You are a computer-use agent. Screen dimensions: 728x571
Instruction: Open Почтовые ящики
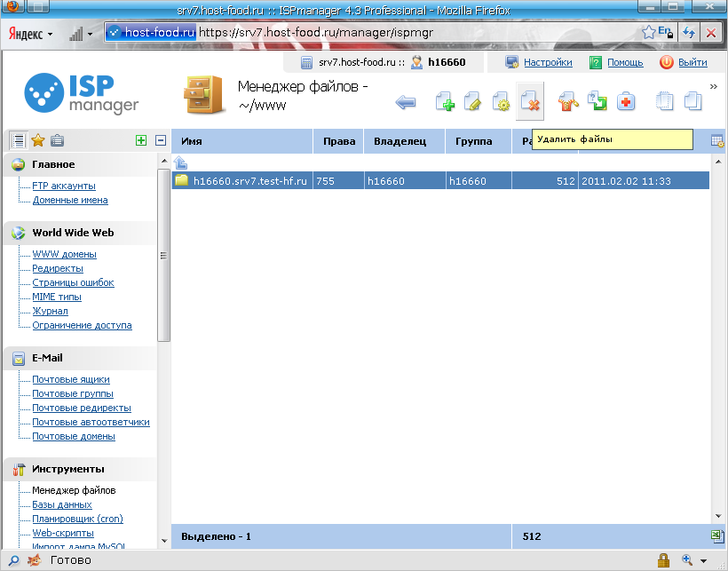tap(71, 379)
